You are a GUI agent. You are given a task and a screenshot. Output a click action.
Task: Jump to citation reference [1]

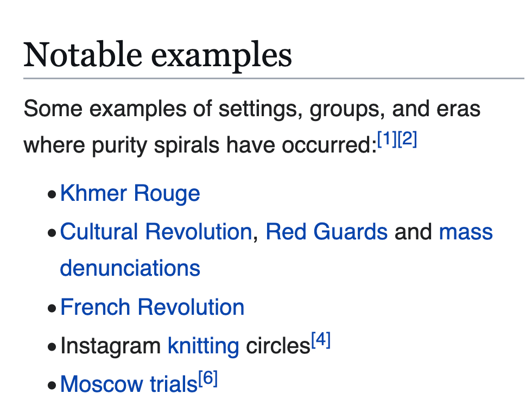[x=387, y=140]
